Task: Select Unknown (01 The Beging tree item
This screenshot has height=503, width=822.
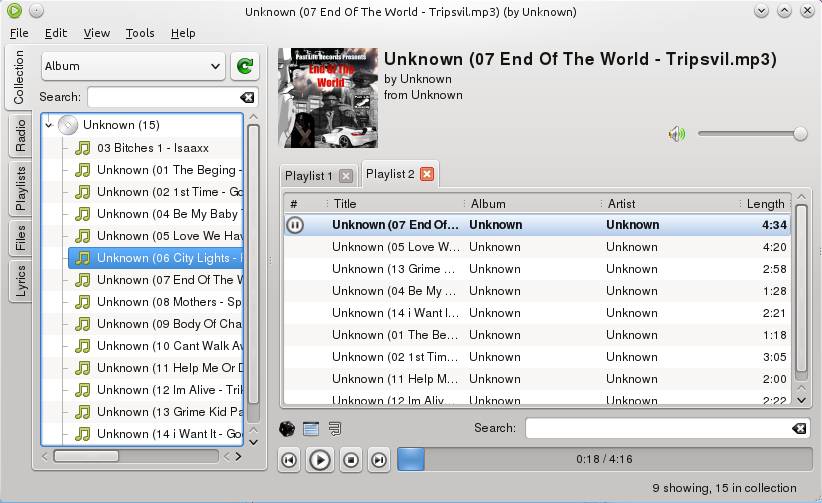Action: pos(156,170)
